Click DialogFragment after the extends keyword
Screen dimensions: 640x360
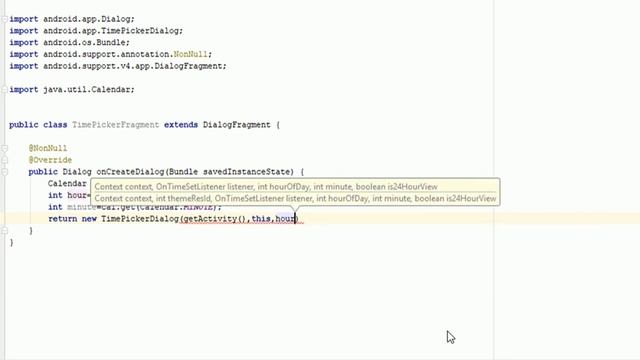(237, 125)
